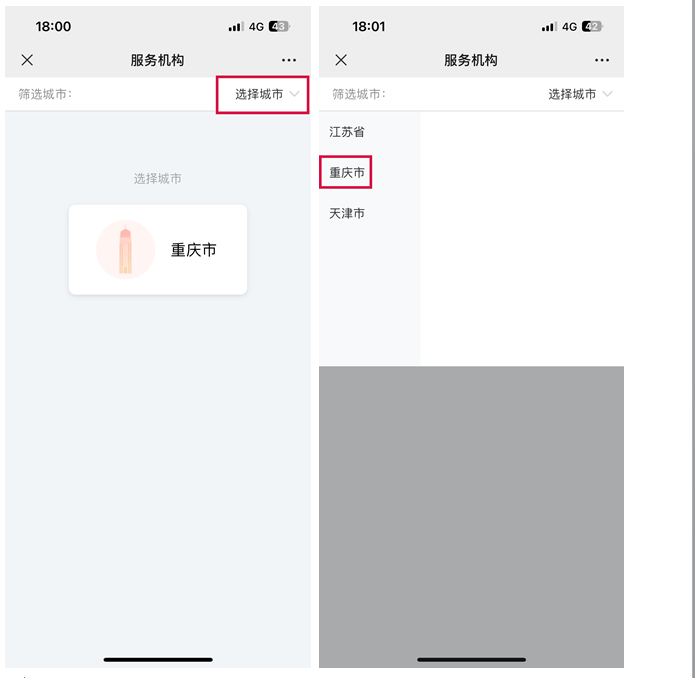The width and height of the screenshot is (695, 678).
Task: Tap the battery indicator showing 42
Action: [x=593, y=27]
